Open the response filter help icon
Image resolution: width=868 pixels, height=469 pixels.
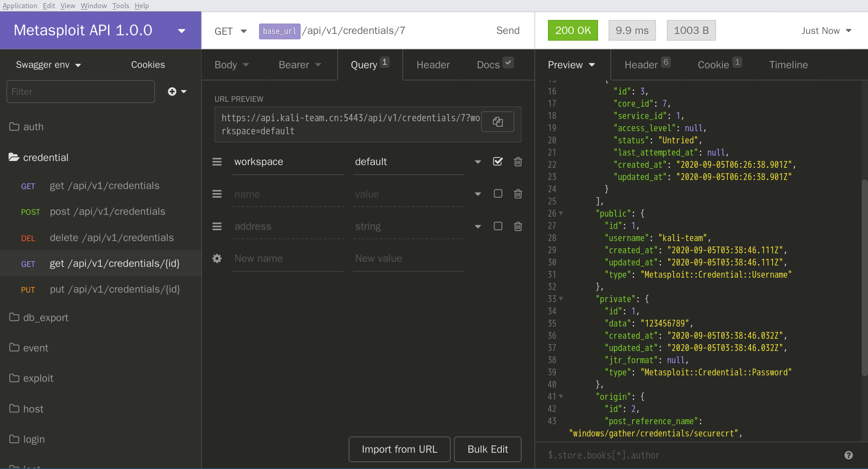(849, 455)
